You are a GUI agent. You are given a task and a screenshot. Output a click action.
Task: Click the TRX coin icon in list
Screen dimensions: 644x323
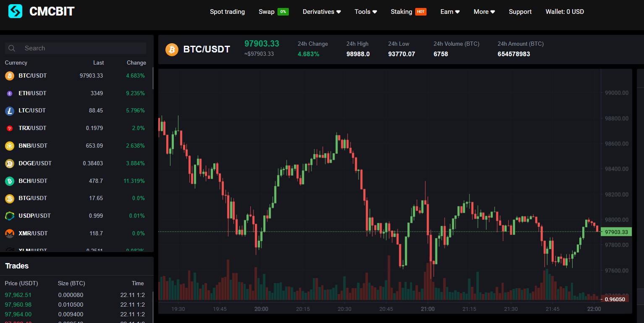10,128
